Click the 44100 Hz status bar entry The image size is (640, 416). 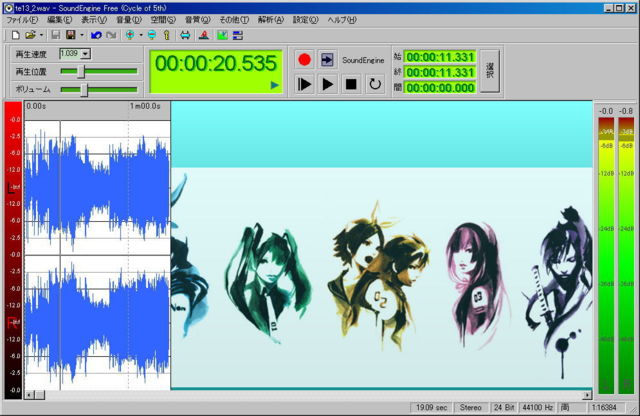[x=538, y=407]
